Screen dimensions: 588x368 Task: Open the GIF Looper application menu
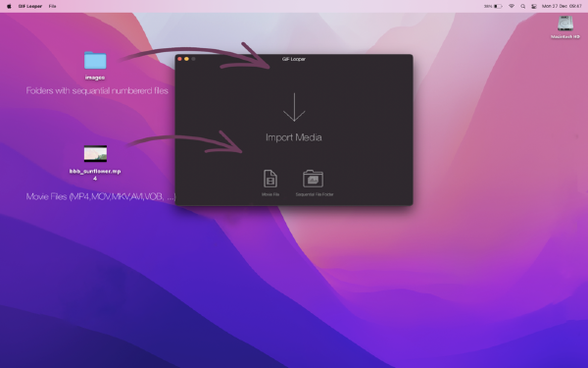coord(30,6)
